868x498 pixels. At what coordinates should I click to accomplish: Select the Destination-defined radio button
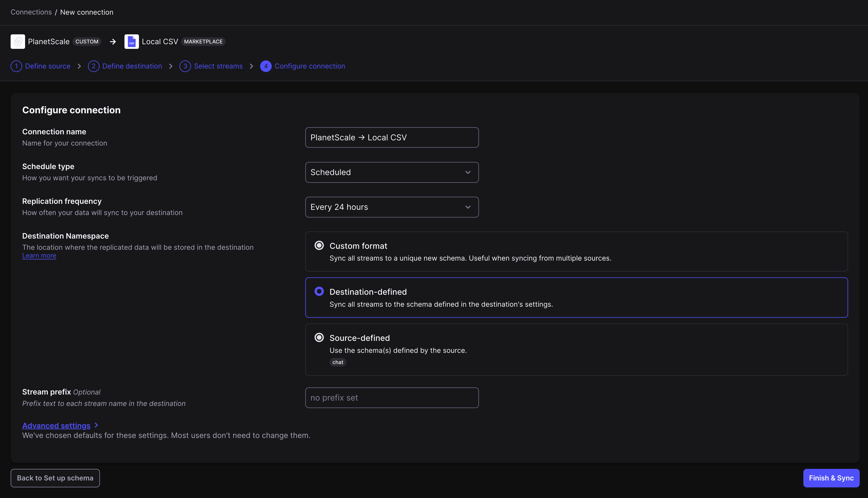click(x=319, y=291)
